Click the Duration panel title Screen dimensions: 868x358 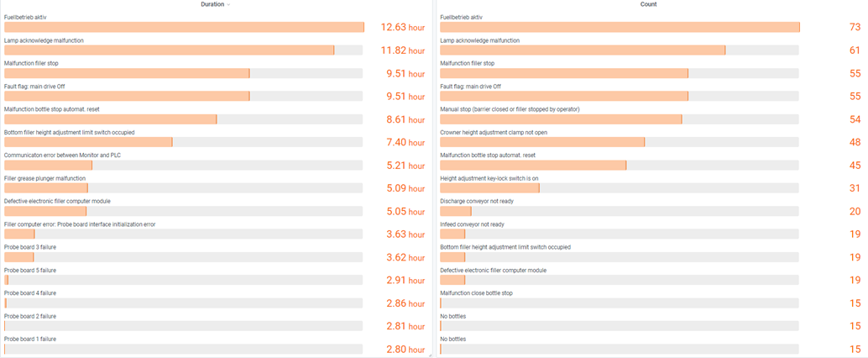[x=212, y=4]
